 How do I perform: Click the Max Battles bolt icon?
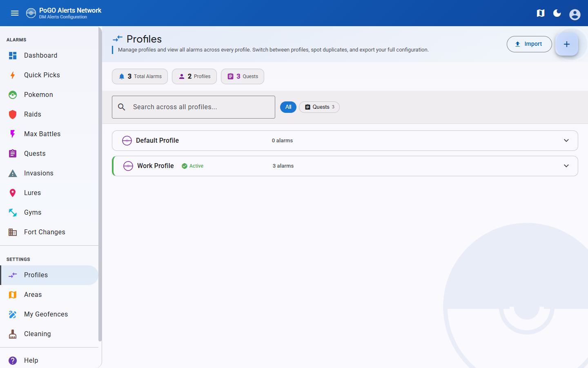tap(13, 134)
